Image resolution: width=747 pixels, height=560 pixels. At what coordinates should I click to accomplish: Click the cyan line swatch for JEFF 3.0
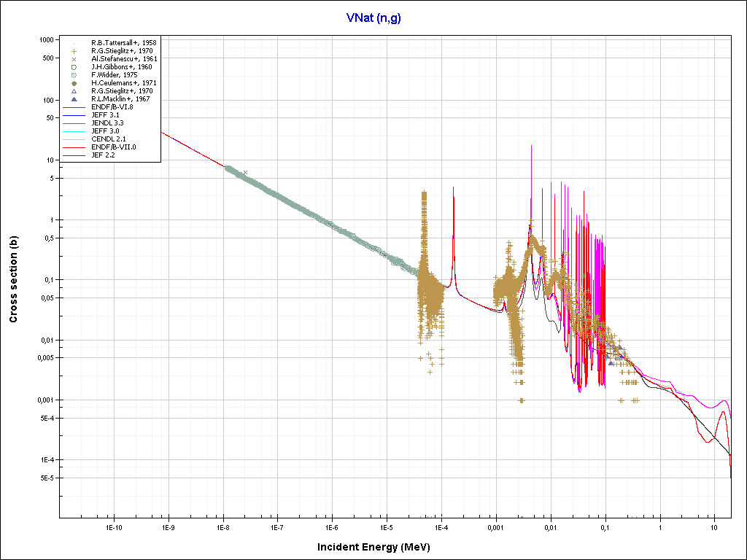pyautogui.click(x=74, y=131)
